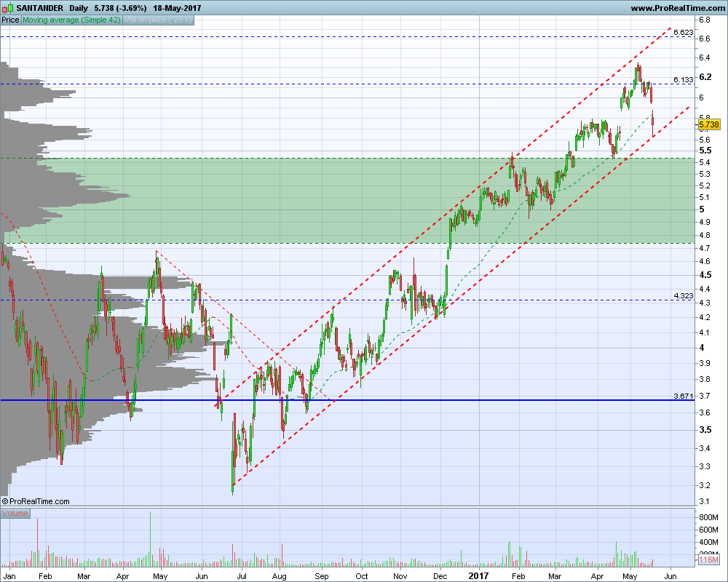Click the 3.1 price axis label

click(x=704, y=501)
